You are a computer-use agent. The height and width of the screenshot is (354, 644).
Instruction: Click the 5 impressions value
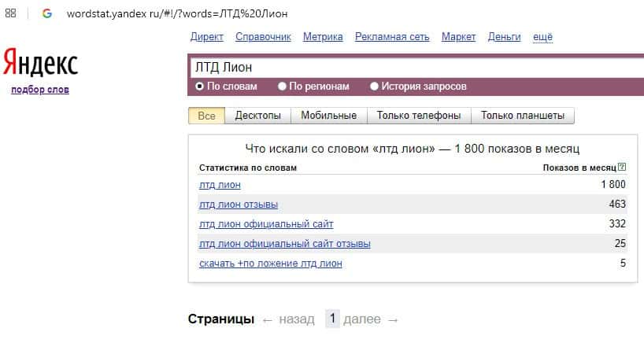pyautogui.click(x=623, y=264)
